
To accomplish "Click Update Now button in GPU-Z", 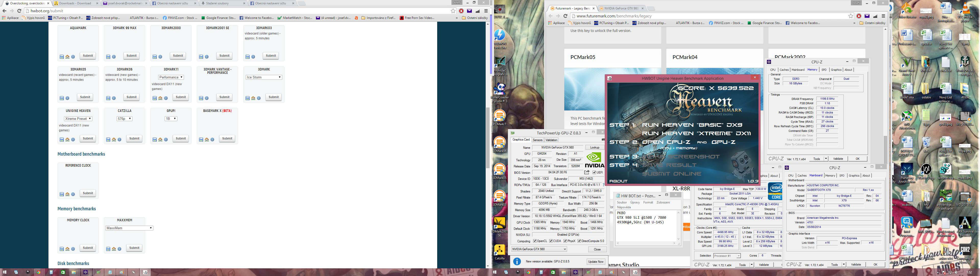I will pyautogui.click(x=596, y=261).
